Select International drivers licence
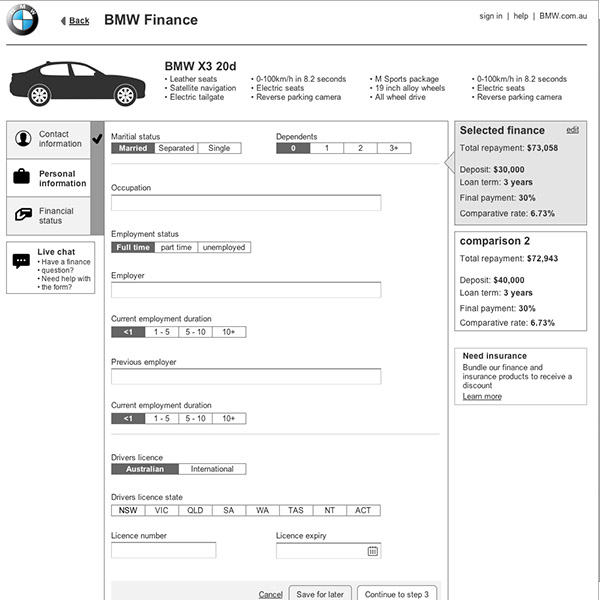 (212, 469)
